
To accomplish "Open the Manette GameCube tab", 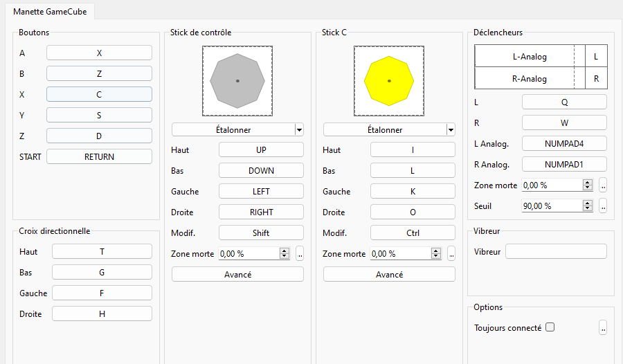I will pos(50,12).
